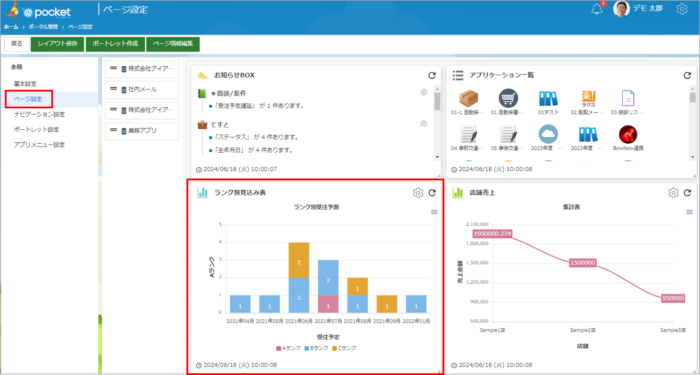Refresh the お知らせBOX portlet
The image size is (700, 375).
[432, 75]
